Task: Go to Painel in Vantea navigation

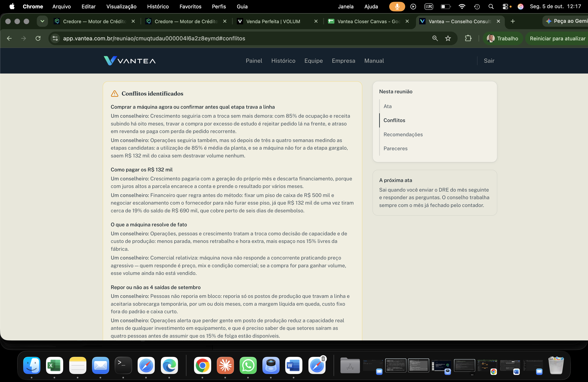Action: tap(254, 61)
